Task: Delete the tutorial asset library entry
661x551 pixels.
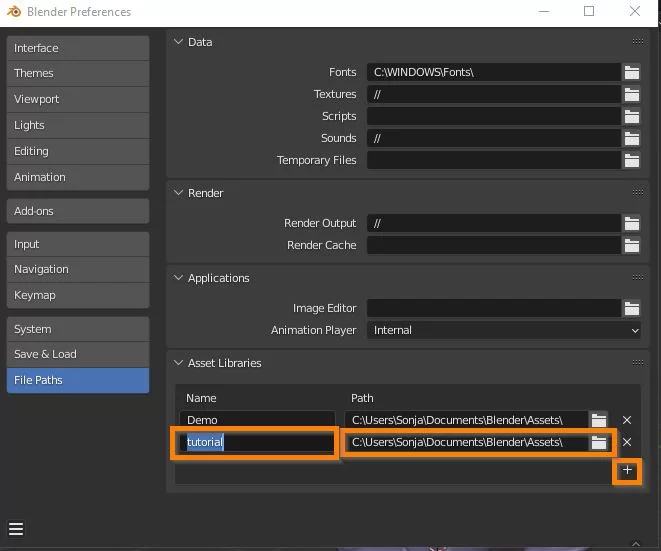Action: pyautogui.click(x=627, y=442)
